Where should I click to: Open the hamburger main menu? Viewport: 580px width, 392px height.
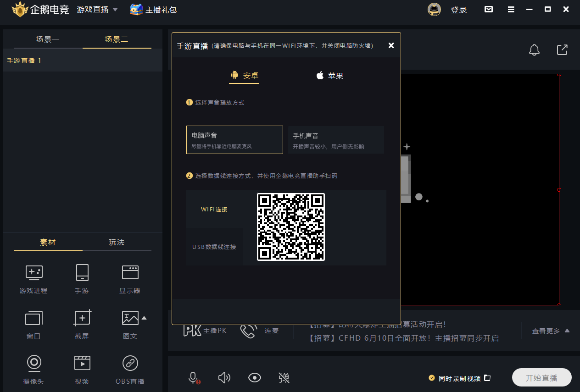[x=511, y=9]
